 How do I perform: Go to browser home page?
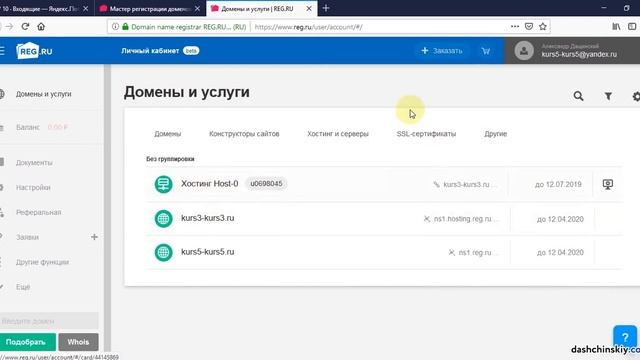(41, 27)
